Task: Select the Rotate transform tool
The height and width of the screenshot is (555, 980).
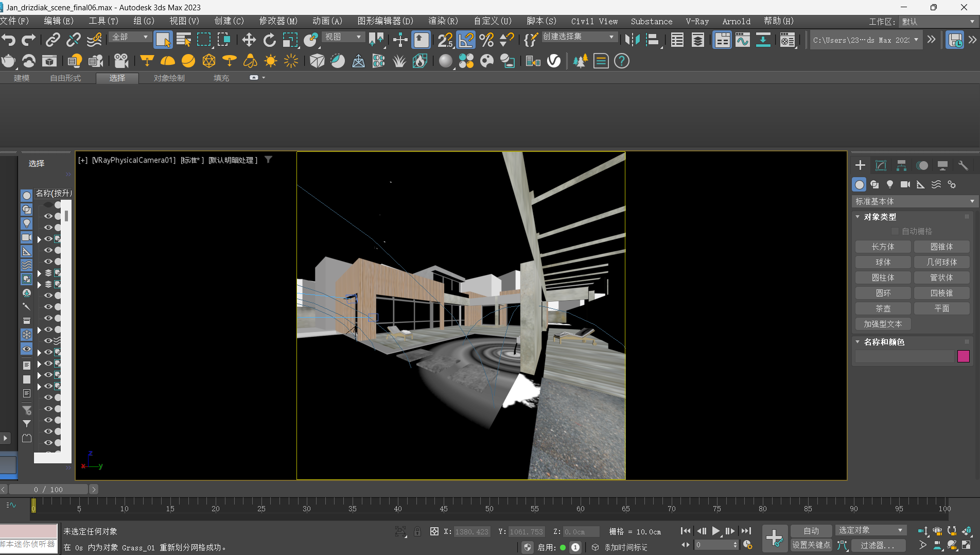Action: pyautogui.click(x=269, y=40)
